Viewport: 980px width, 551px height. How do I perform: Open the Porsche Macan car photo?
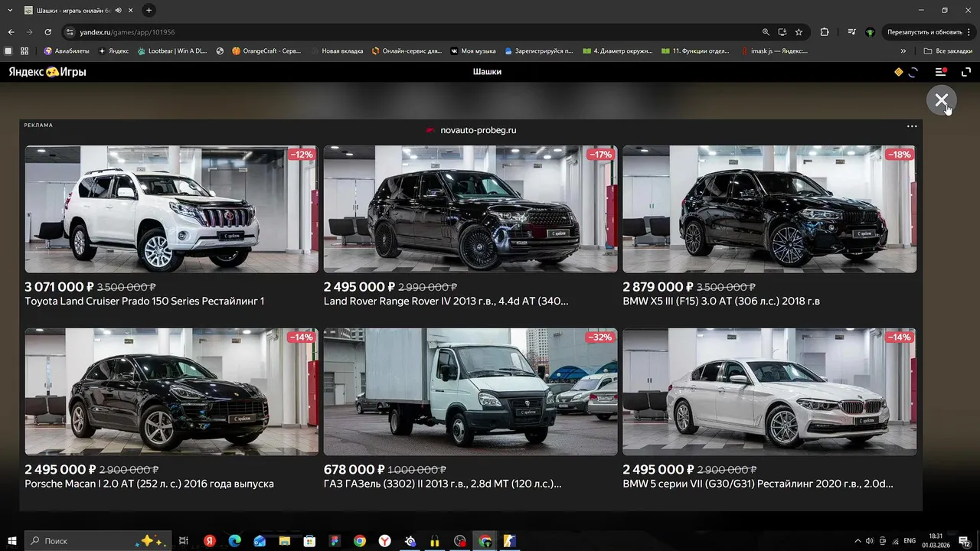point(171,392)
